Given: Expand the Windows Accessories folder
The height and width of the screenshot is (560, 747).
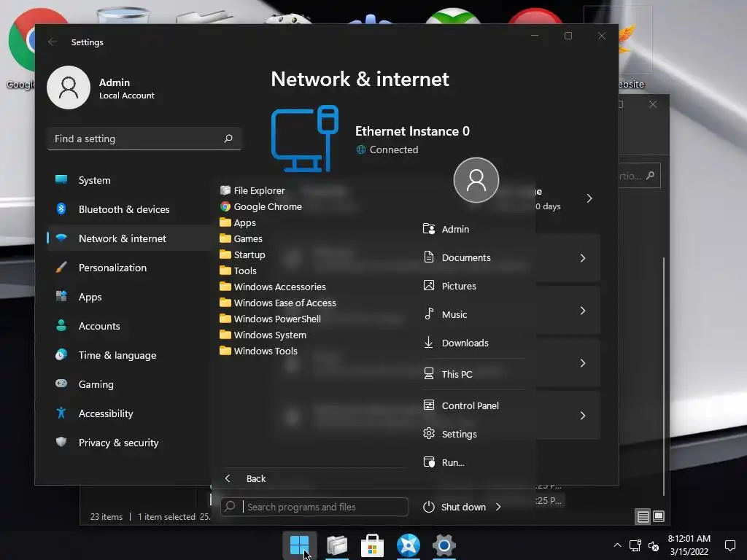Looking at the screenshot, I should coord(273,287).
